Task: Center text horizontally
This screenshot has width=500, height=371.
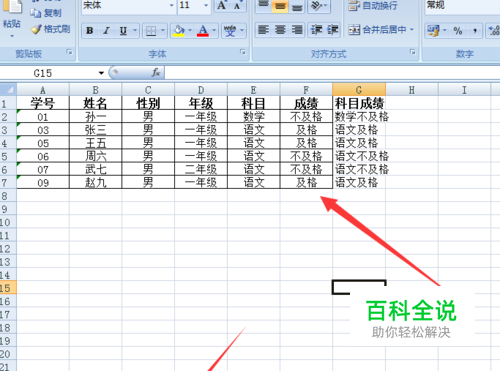Action: [280, 30]
